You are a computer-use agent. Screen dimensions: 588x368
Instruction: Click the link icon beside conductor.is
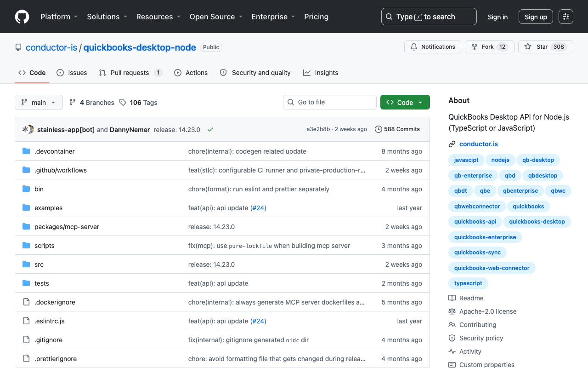coord(452,144)
